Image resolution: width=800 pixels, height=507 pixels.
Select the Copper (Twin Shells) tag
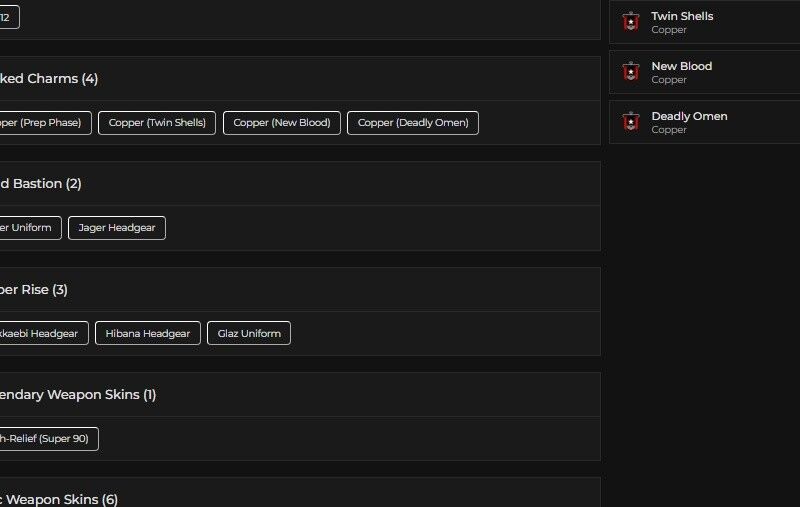(157, 123)
